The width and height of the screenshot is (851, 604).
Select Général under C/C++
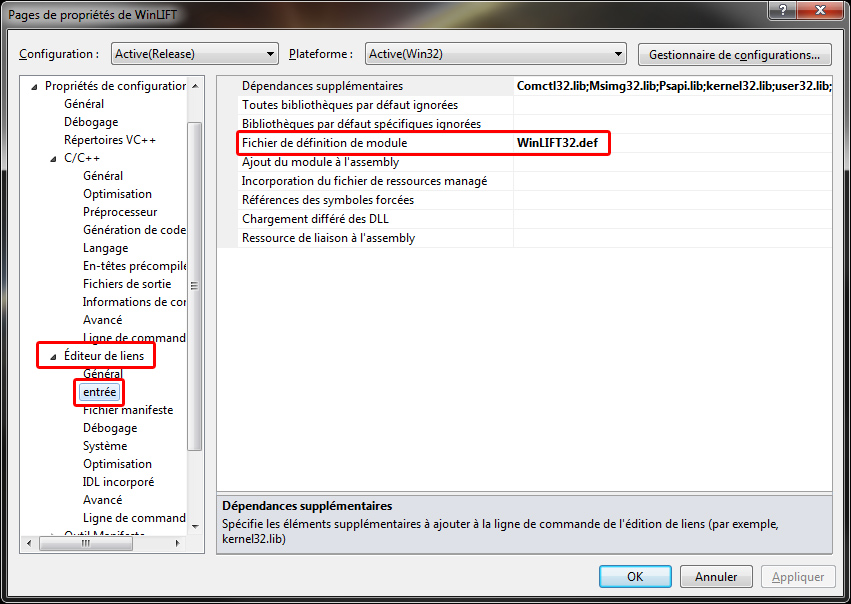103,175
